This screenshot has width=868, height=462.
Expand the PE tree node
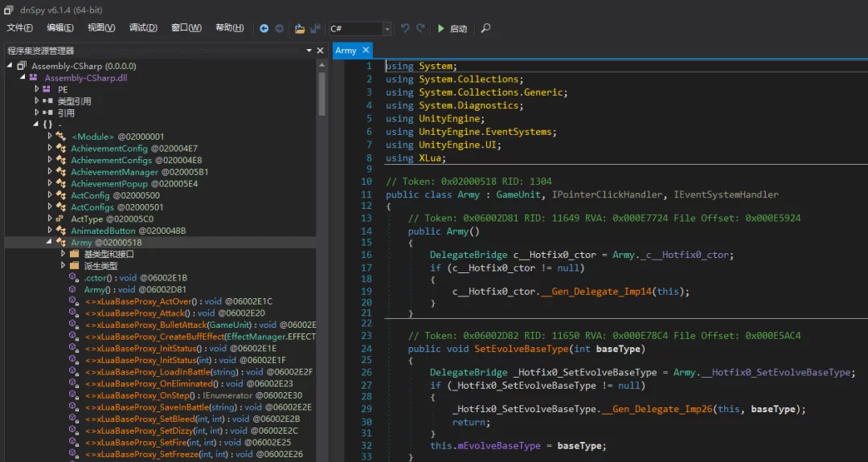[x=37, y=90]
